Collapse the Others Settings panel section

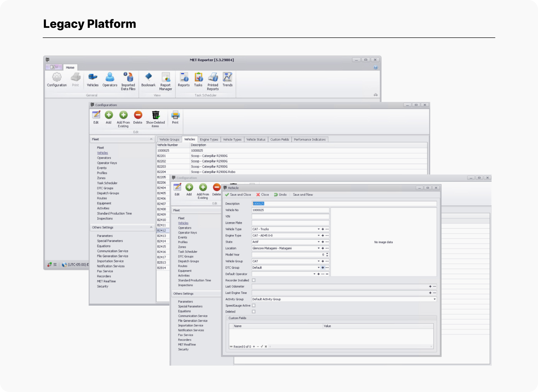coord(151,227)
